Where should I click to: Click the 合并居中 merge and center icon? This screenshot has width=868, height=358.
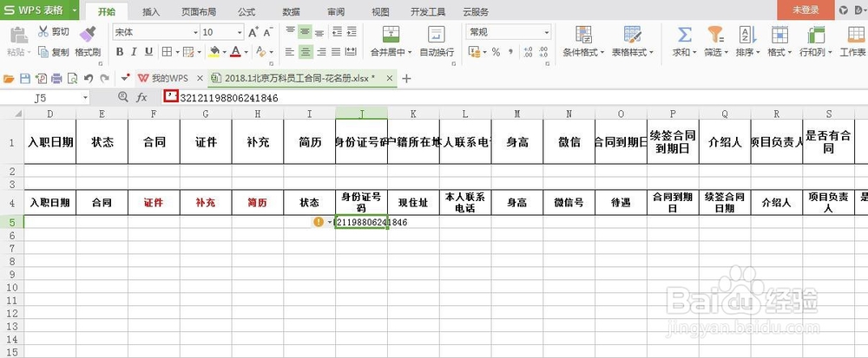(391, 35)
